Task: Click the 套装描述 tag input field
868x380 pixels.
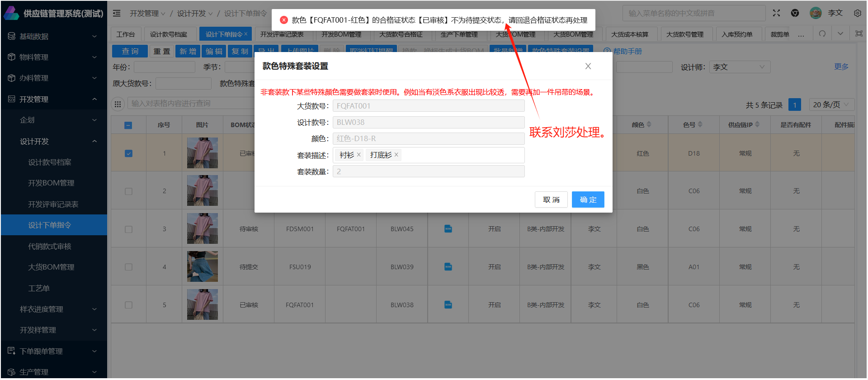Action: coord(461,155)
